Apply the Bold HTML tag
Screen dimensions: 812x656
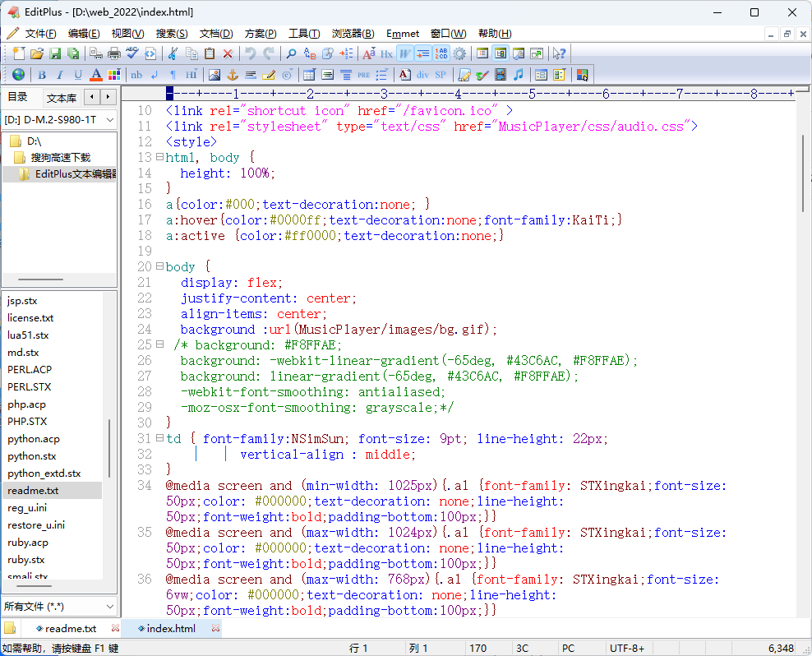(x=42, y=75)
